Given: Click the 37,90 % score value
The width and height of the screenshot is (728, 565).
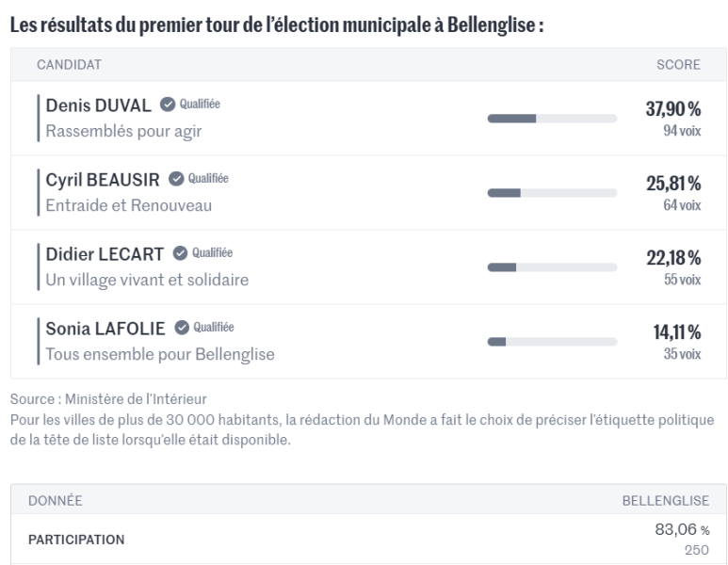Looking at the screenshot, I should coord(672,110).
